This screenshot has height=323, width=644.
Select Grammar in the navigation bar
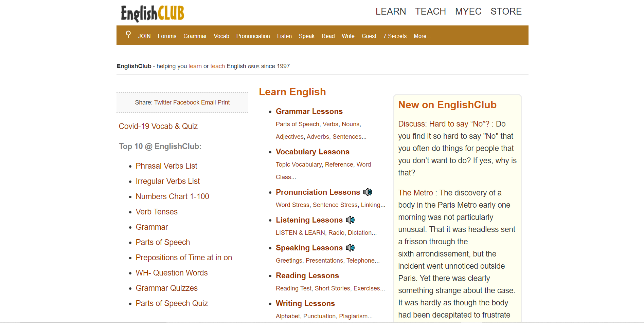(x=195, y=36)
